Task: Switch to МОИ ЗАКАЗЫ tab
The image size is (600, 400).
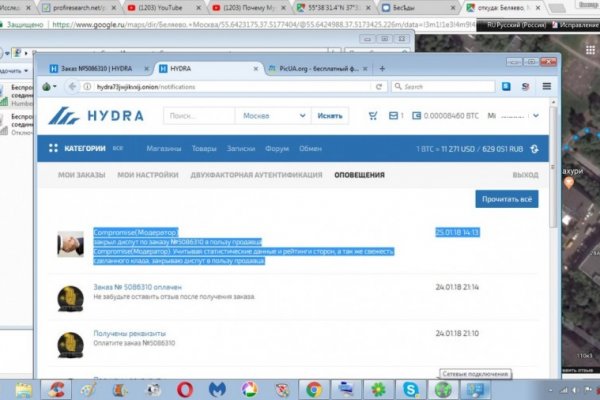Action: click(x=81, y=175)
